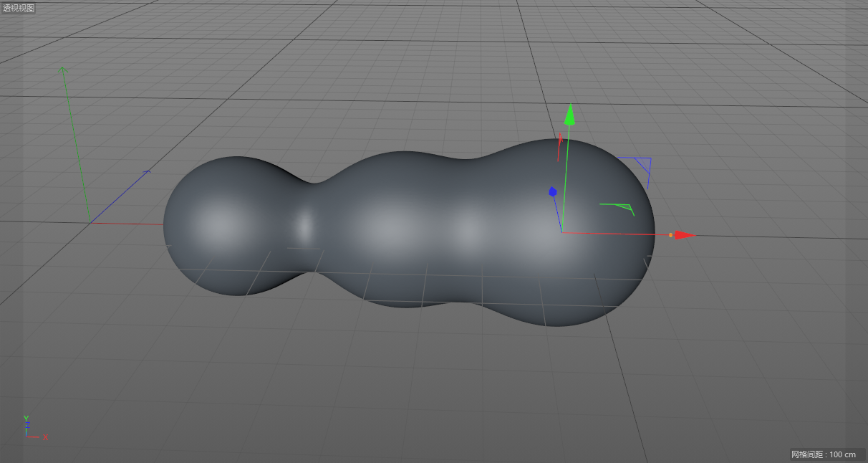Click the green Y-axis arrow of the gizmo

[x=569, y=114]
